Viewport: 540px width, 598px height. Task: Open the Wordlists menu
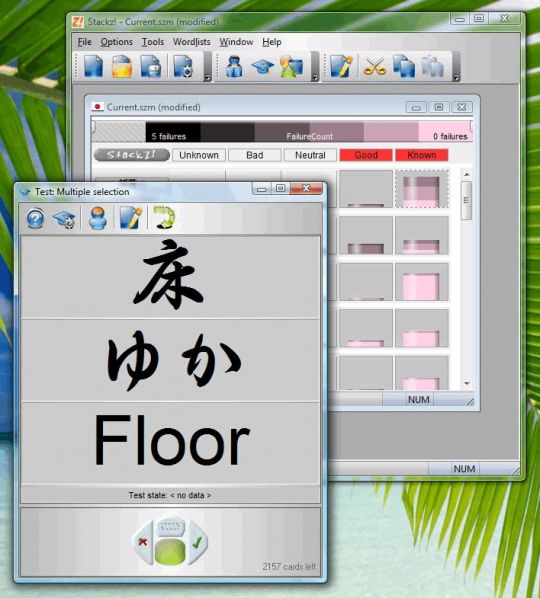pyautogui.click(x=192, y=42)
